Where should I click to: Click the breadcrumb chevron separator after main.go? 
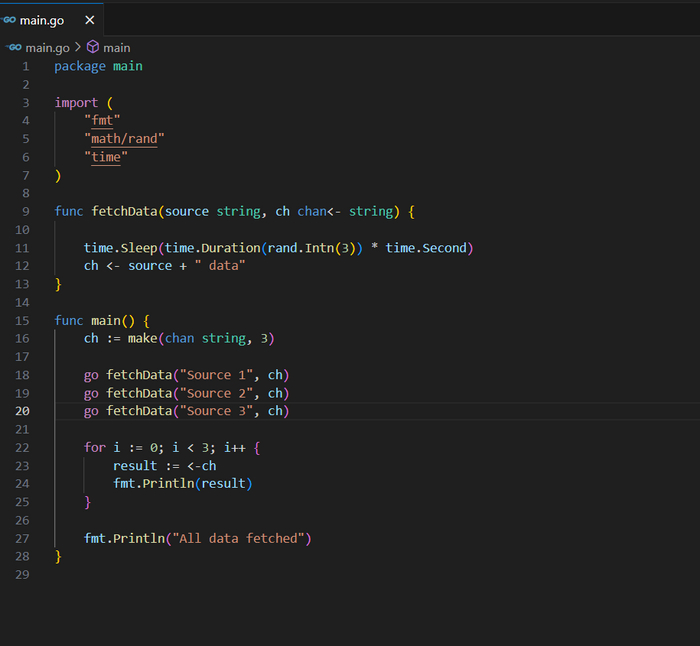[78, 47]
